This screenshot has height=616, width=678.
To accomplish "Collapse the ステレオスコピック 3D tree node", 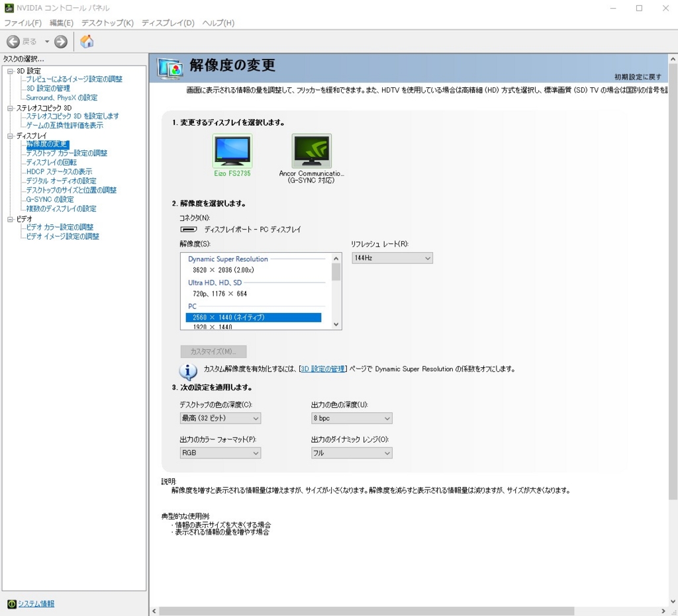I will tap(10, 108).
